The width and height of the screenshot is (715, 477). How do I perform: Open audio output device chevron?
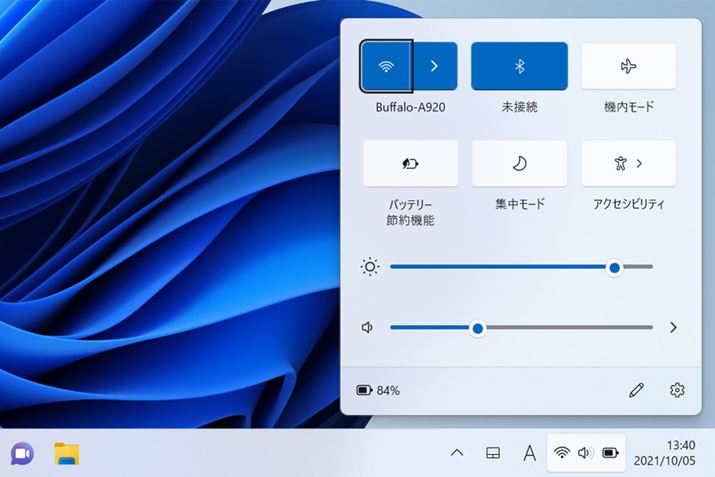point(673,327)
